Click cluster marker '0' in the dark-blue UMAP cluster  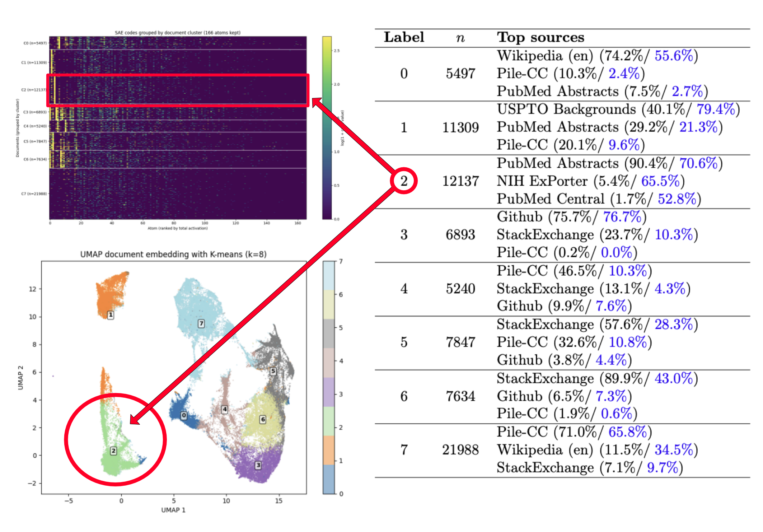tap(184, 416)
